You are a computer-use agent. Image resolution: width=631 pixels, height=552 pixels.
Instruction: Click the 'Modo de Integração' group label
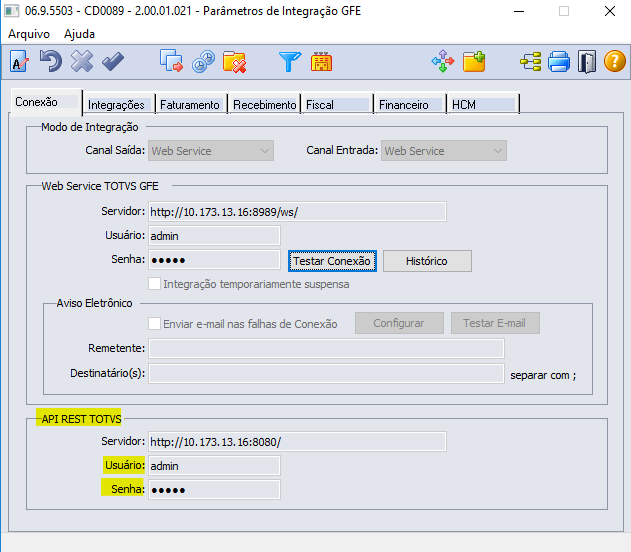coord(90,127)
